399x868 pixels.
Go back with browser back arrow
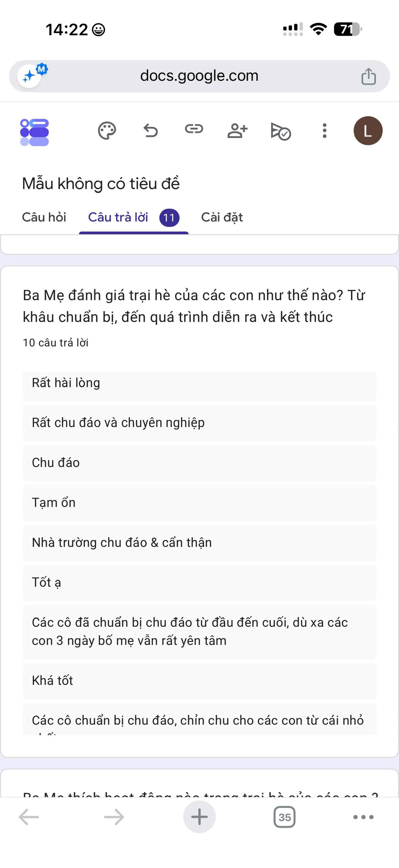(x=29, y=817)
